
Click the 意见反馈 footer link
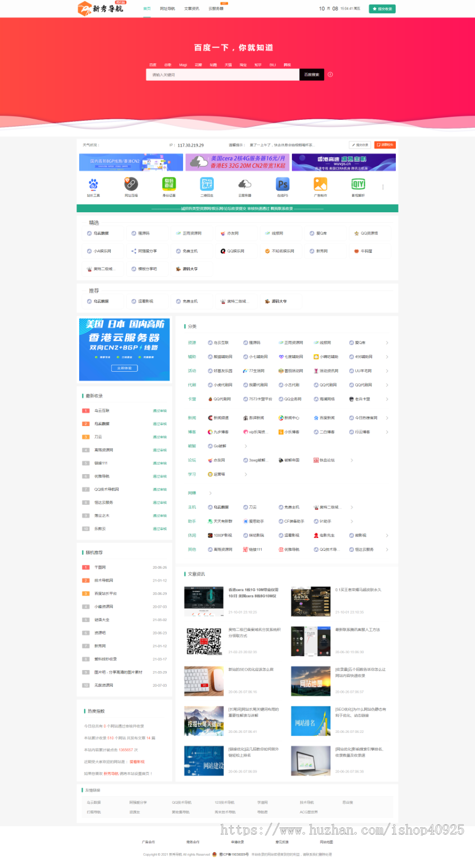[x=282, y=842]
